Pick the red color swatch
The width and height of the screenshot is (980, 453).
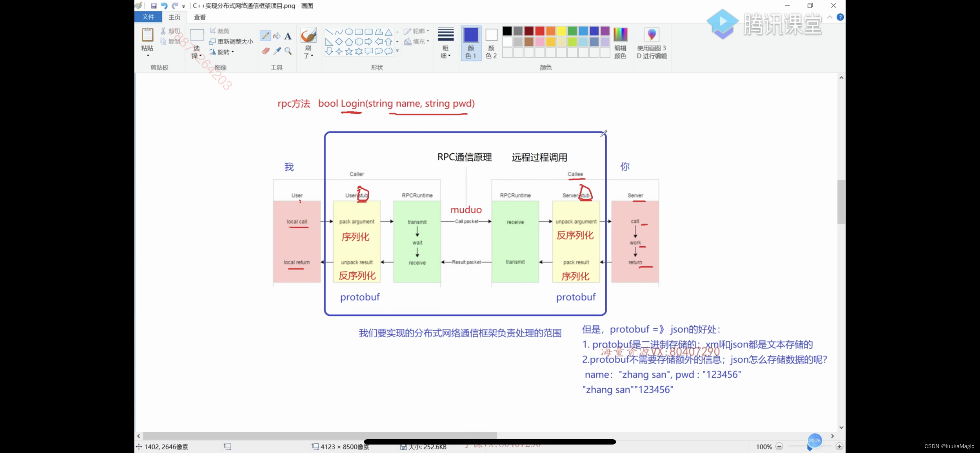click(x=540, y=31)
